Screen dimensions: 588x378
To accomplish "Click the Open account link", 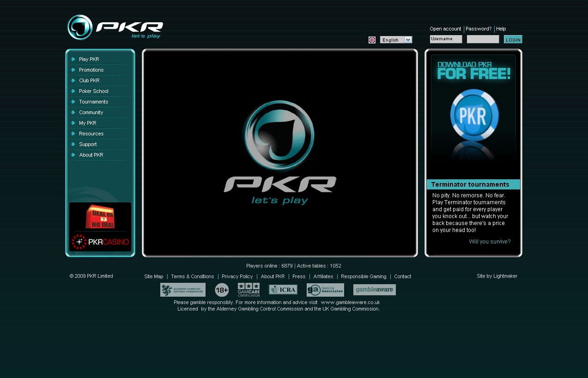I will coord(445,29).
